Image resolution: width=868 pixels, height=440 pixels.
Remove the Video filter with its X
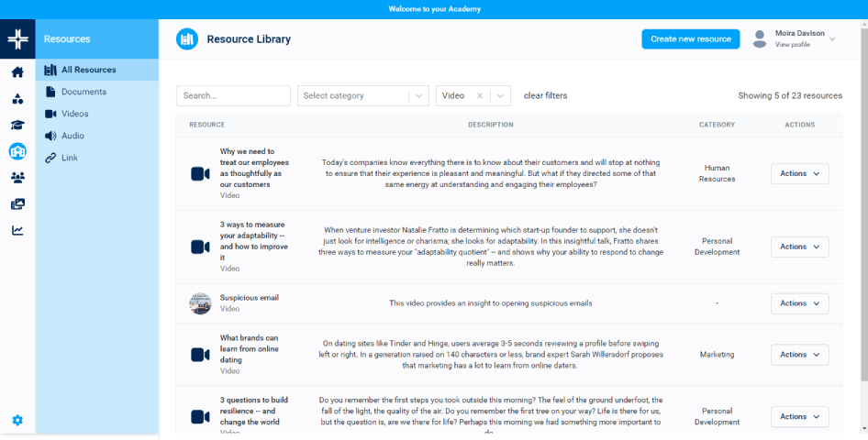click(x=480, y=95)
